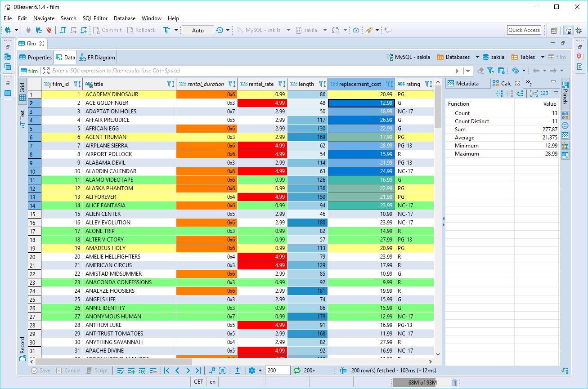Open the SQL Editor menu
The image size is (588, 389).
coord(95,18)
